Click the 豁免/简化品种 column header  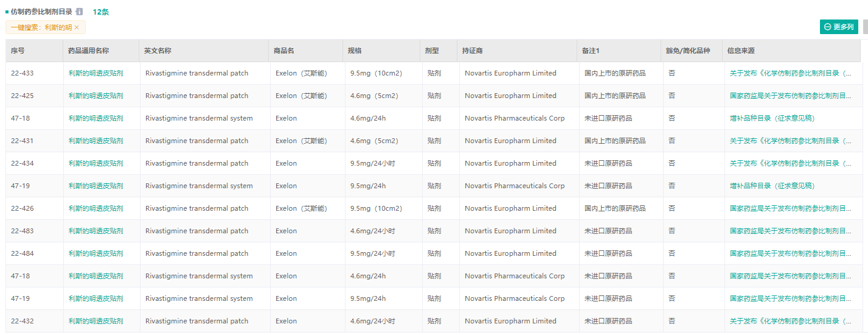tap(688, 51)
